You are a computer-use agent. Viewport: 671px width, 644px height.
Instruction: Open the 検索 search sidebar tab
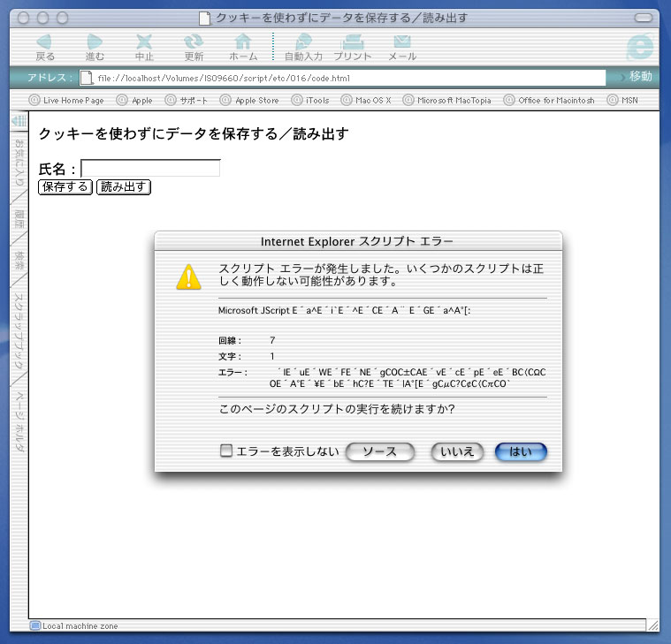[19, 260]
